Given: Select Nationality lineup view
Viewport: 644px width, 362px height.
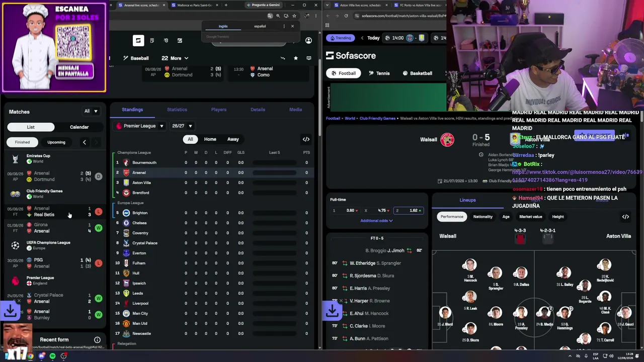Looking at the screenshot, I should coord(483,217).
